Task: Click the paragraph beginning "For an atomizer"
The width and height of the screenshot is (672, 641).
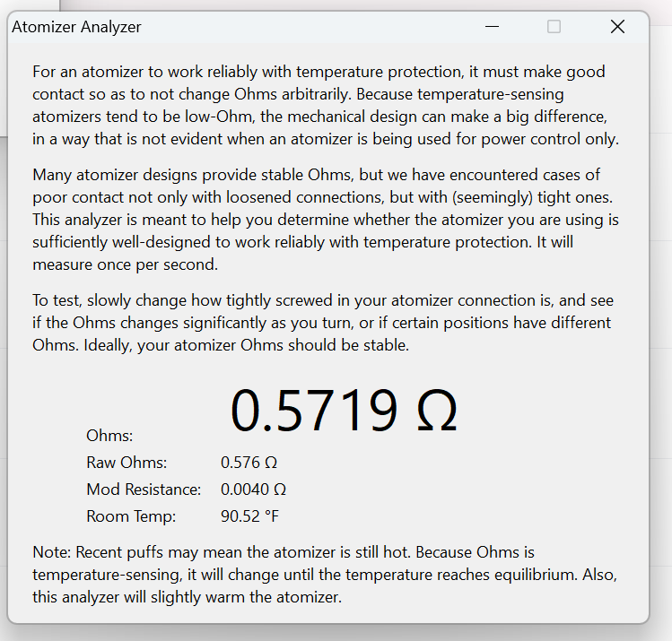Action: (319, 105)
